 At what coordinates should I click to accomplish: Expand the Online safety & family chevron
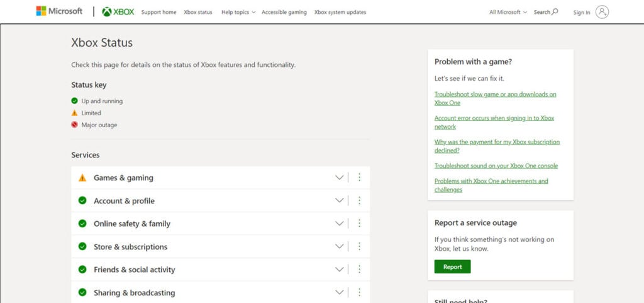coord(339,224)
